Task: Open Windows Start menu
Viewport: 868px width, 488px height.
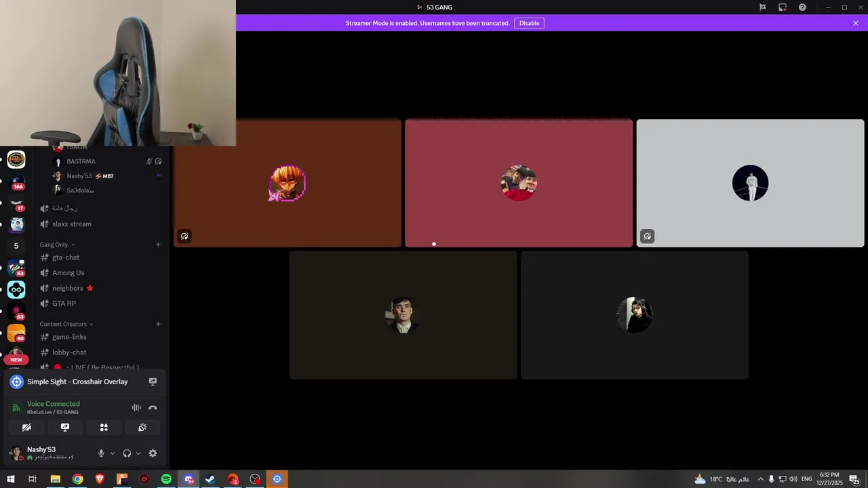Action: click(x=10, y=479)
